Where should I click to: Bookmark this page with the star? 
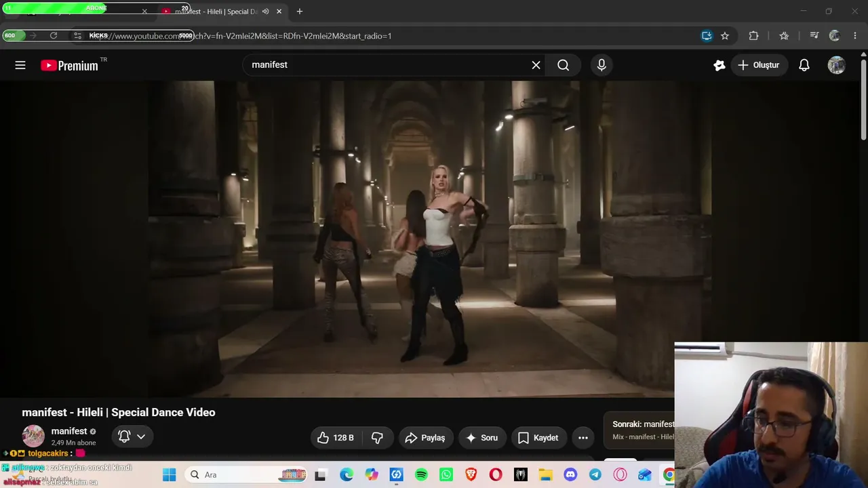(725, 36)
